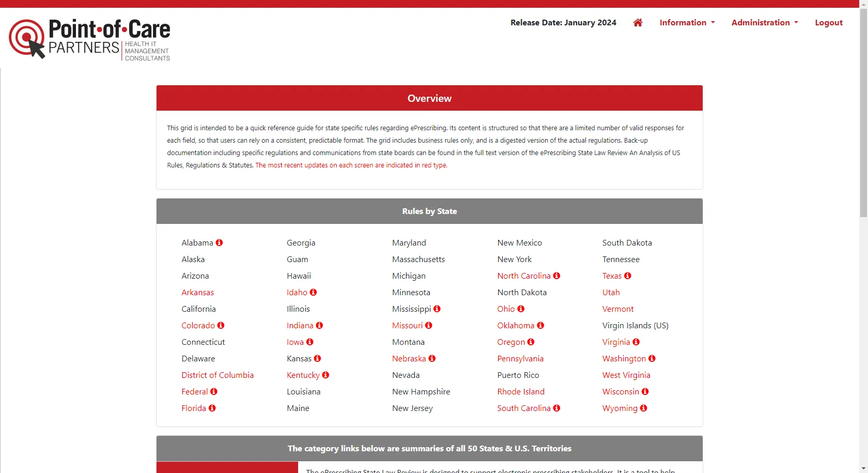The image size is (868, 473).
Task: Click the info icon next to Wisconsin
Action: [645, 391]
